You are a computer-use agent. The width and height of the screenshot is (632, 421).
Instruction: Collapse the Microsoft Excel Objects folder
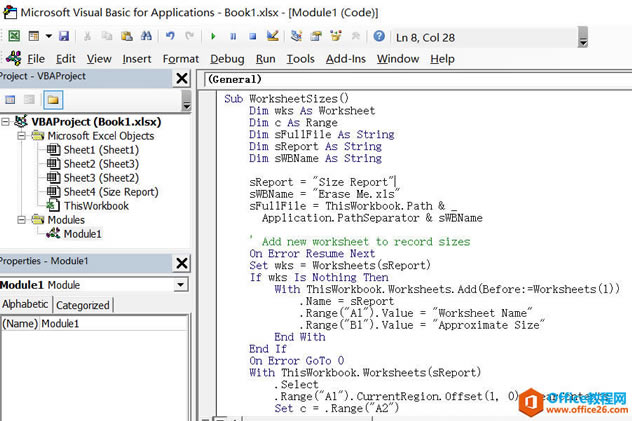(x=22, y=136)
